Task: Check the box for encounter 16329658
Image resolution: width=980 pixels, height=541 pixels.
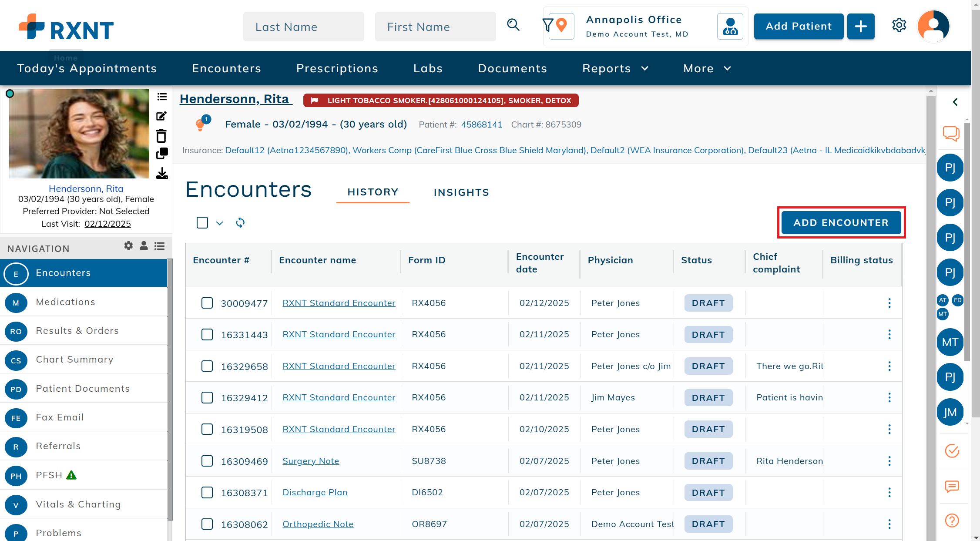Action: pyautogui.click(x=207, y=366)
